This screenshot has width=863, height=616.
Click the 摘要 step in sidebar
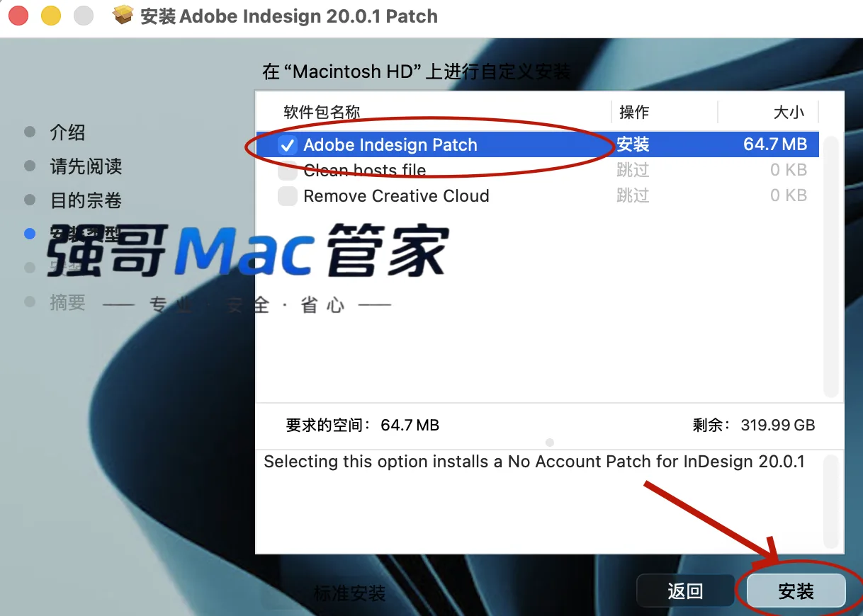click(67, 302)
